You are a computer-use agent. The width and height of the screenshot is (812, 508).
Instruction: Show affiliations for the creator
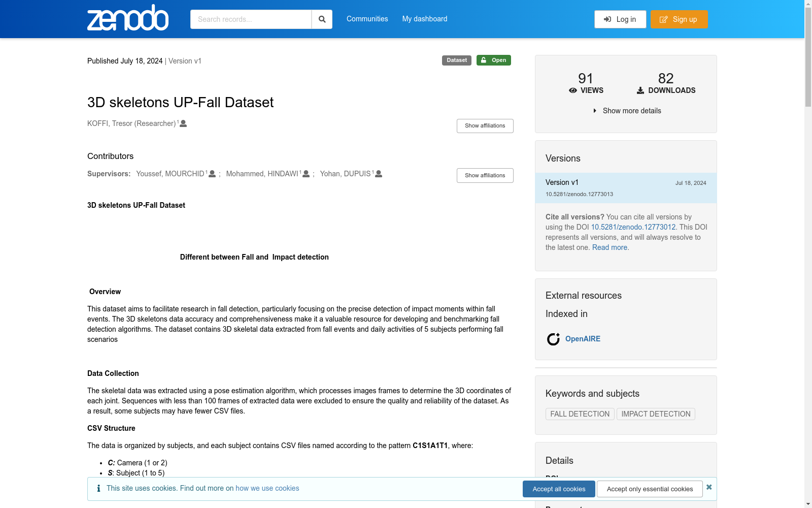(x=485, y=126)
